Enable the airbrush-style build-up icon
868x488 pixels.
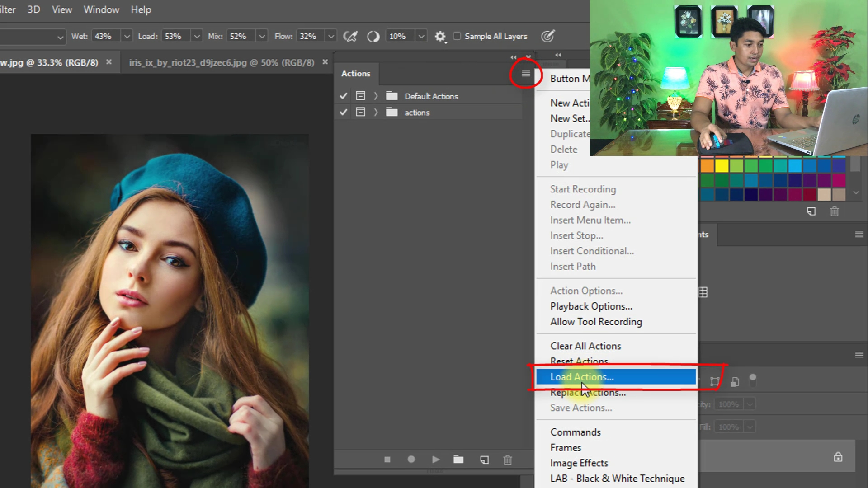tap(350, 36)
